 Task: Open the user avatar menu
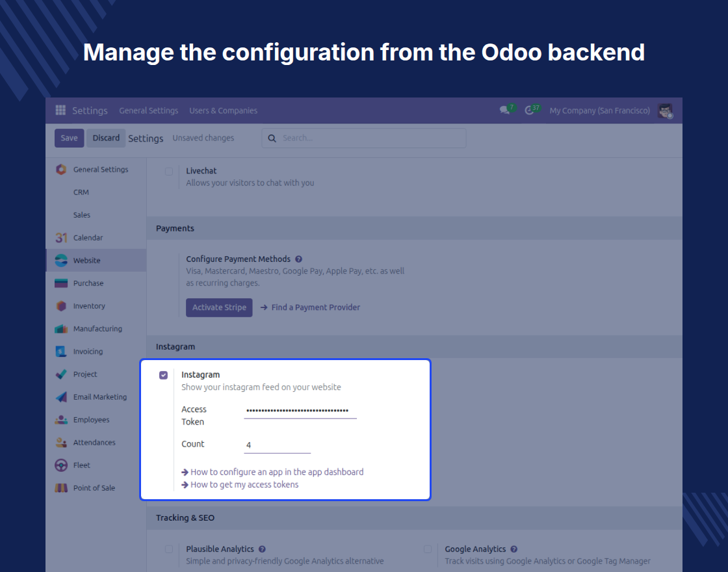click(x=666, y=110)
